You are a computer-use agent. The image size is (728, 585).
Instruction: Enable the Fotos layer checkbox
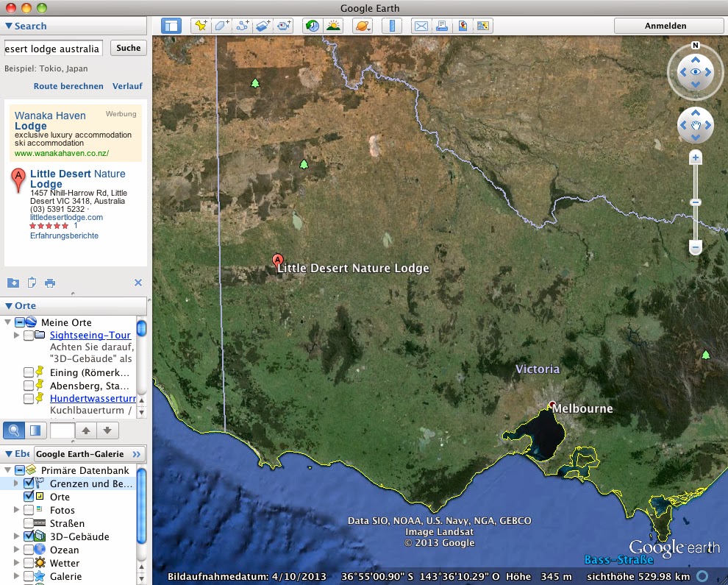[29, 510]
